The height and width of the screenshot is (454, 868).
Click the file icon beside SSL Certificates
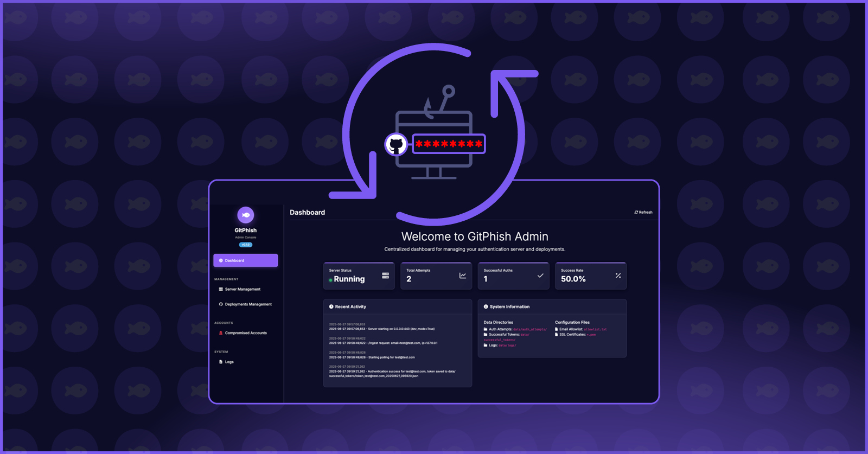click(x=557, y=335)
